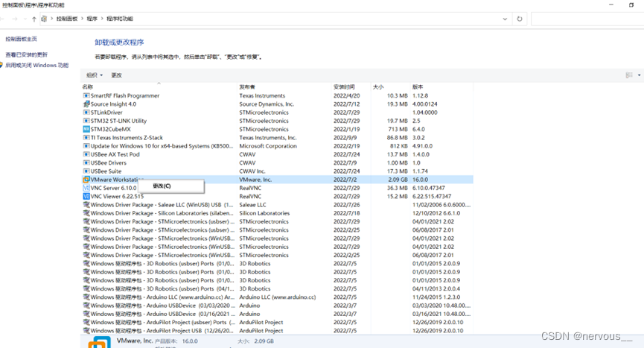This screenshot has height=348, width=644.
Task: Minimize the Programs and Features window
Action: 611,5
